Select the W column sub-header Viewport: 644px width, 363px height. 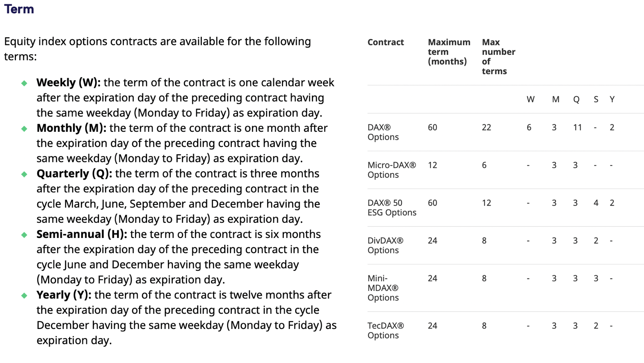click(530, 99)
